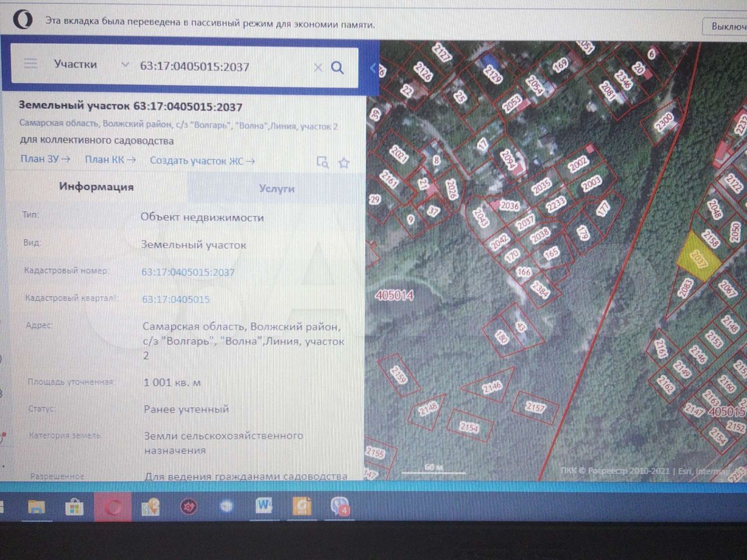Open Viber from the taskbar
This screenshot has width=747, height=560.
click(340, 506)
